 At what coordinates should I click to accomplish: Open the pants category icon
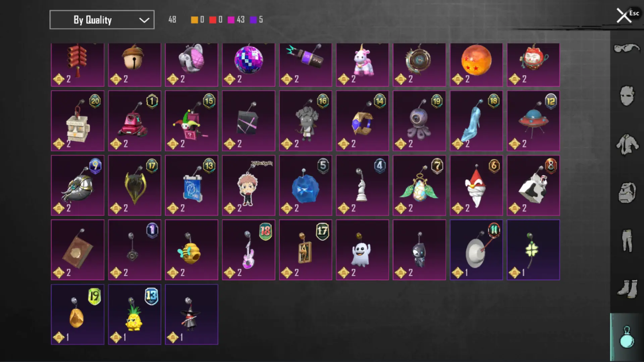click(x=627, y=240)
